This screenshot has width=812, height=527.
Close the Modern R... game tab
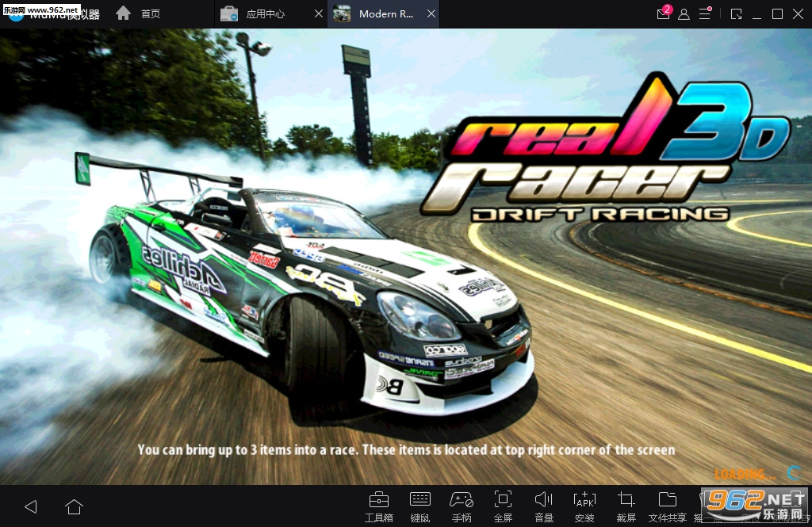point(431,14)
